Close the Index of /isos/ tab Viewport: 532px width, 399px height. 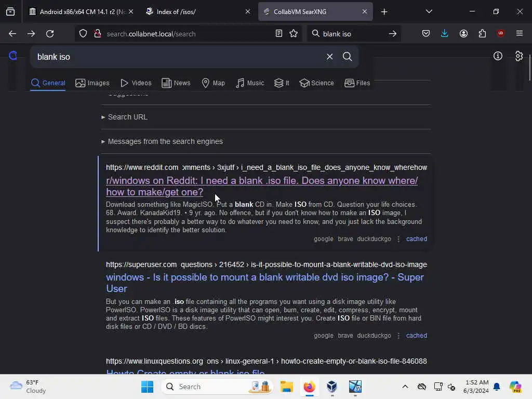tap(248, 11)
